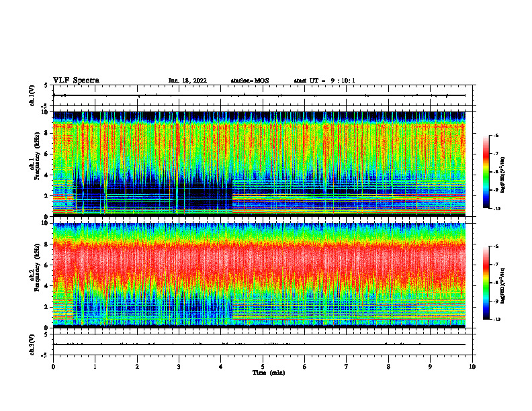Click the "10" tick on the time axis
Viewport: 532px width, 411px height.
472,367
